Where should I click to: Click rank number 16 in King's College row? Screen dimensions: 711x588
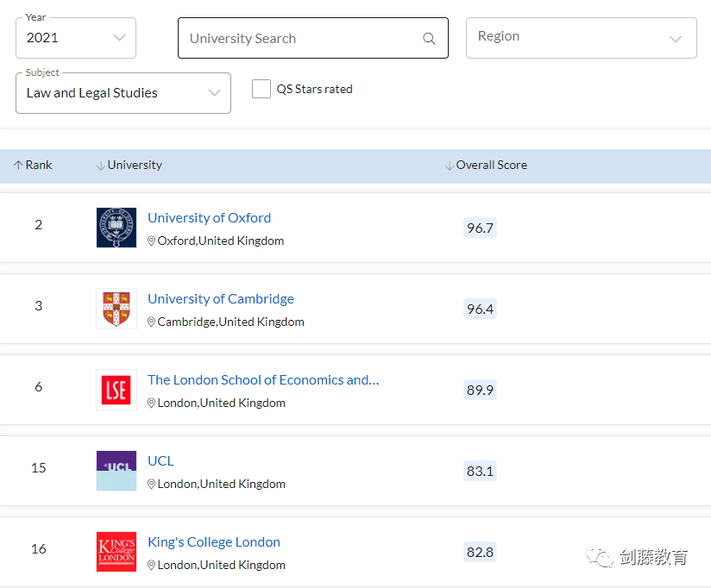[x=39, y=548]
